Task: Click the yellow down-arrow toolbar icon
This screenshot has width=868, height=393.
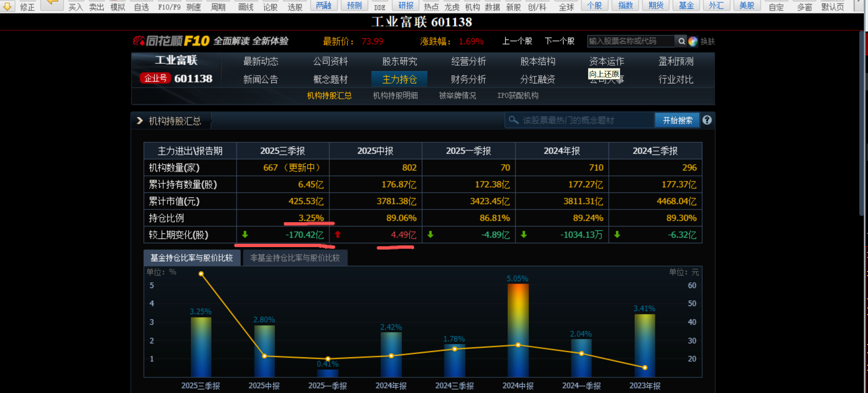Action: pyautogui.click(x=7, y=6)
